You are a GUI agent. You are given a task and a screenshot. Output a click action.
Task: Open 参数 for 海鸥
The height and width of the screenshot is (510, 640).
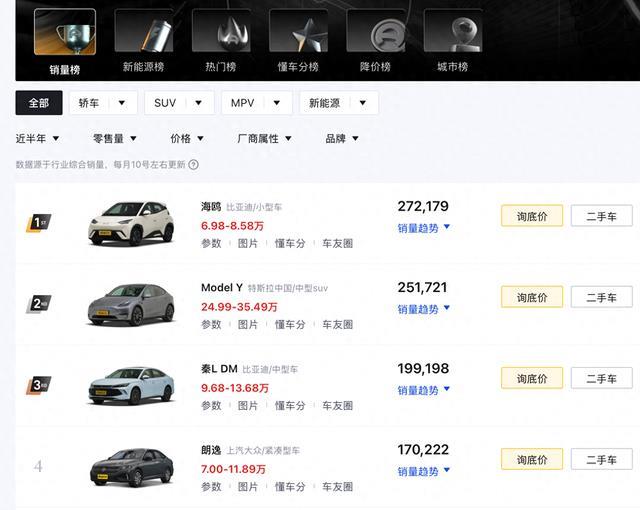211,243
